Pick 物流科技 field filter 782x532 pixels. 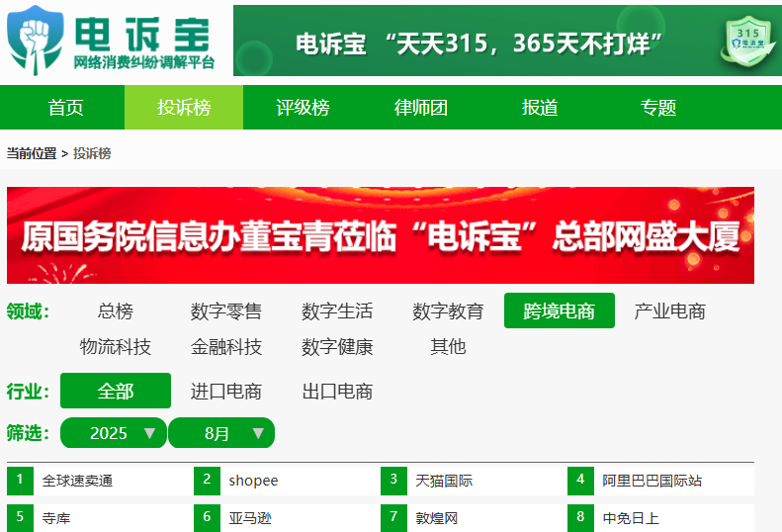point(116,346)
